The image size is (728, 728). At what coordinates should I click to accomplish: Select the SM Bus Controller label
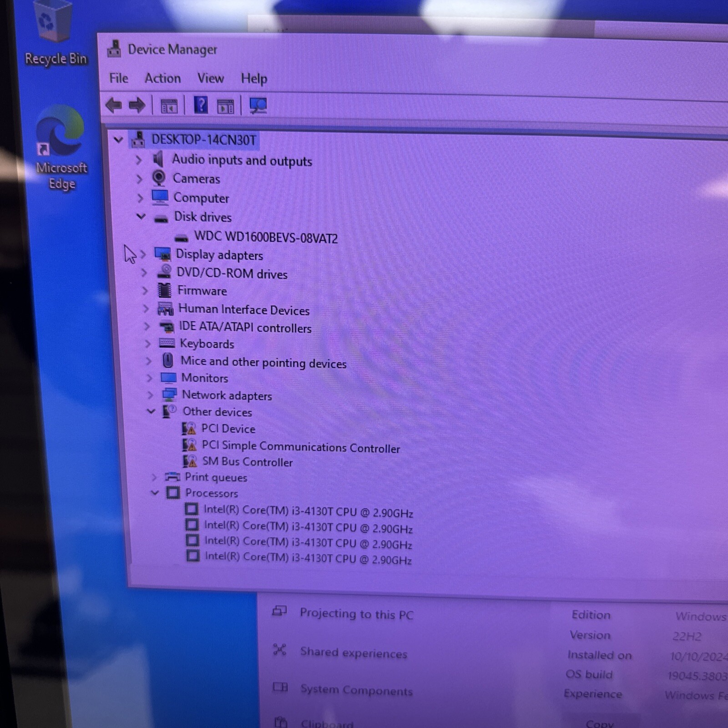[248, 462]
